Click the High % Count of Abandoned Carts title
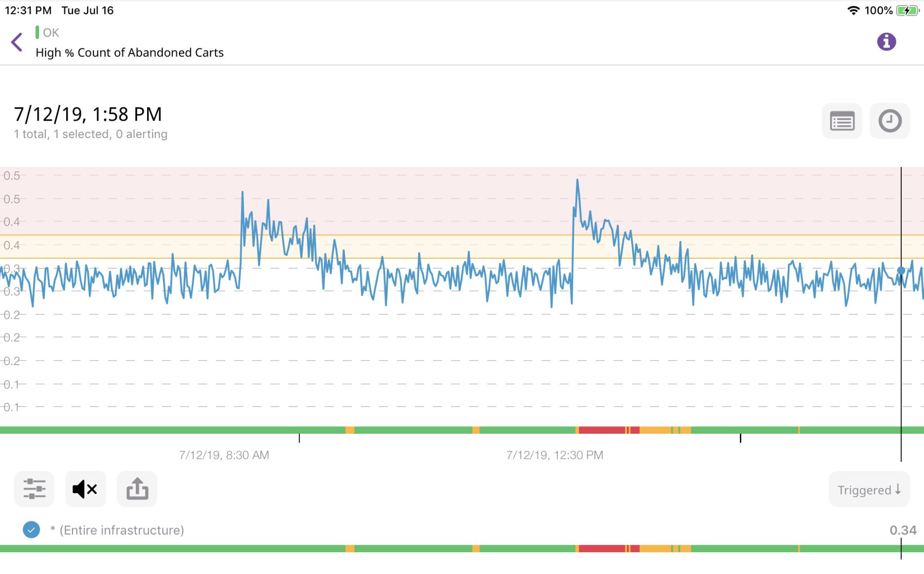The height and width of the screenshot is (574, 924). tap(129, 52)
